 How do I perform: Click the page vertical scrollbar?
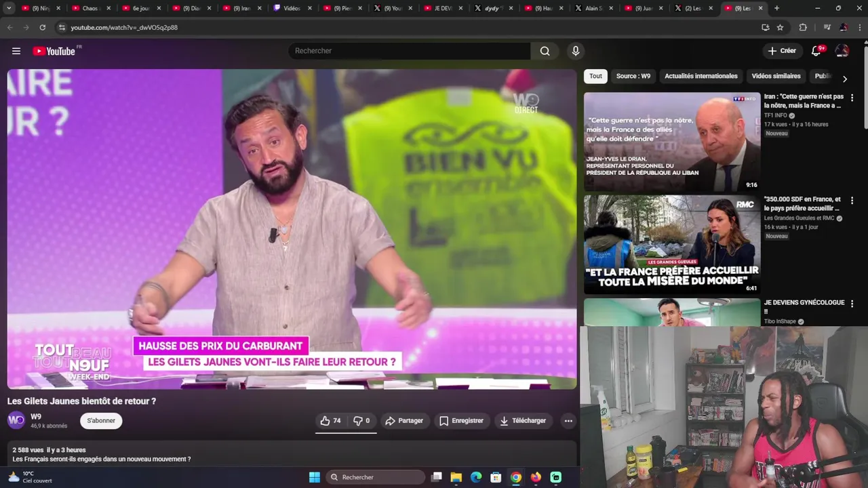(865, 88)
